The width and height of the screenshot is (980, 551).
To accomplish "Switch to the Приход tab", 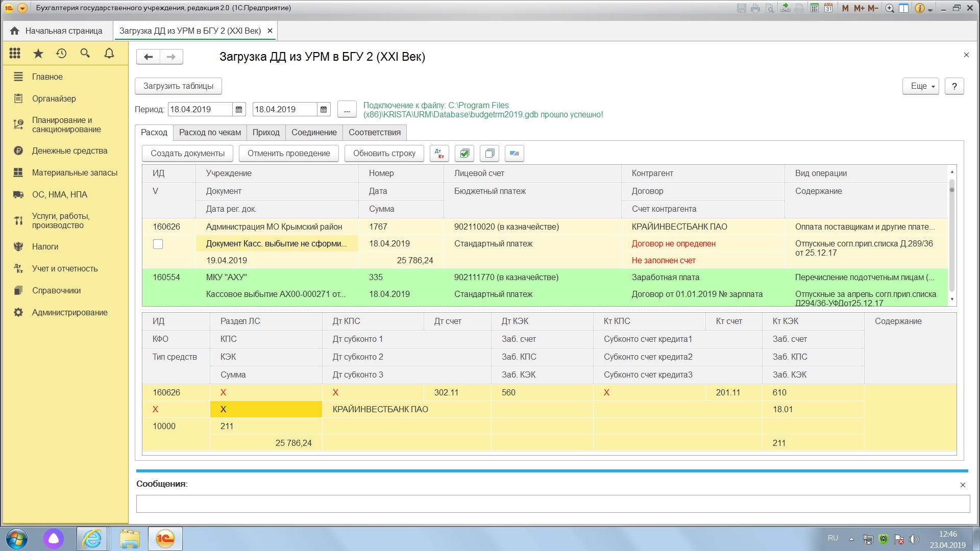I will tap(266, 132).
